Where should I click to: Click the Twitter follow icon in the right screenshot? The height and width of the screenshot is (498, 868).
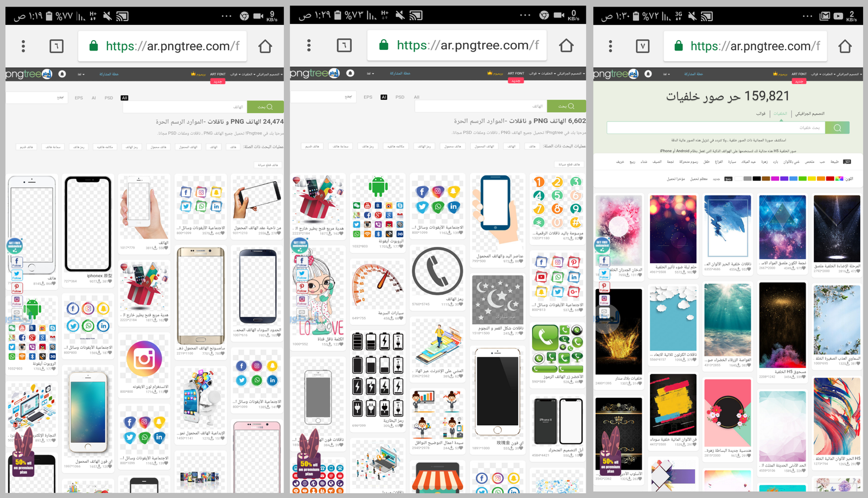604,274
